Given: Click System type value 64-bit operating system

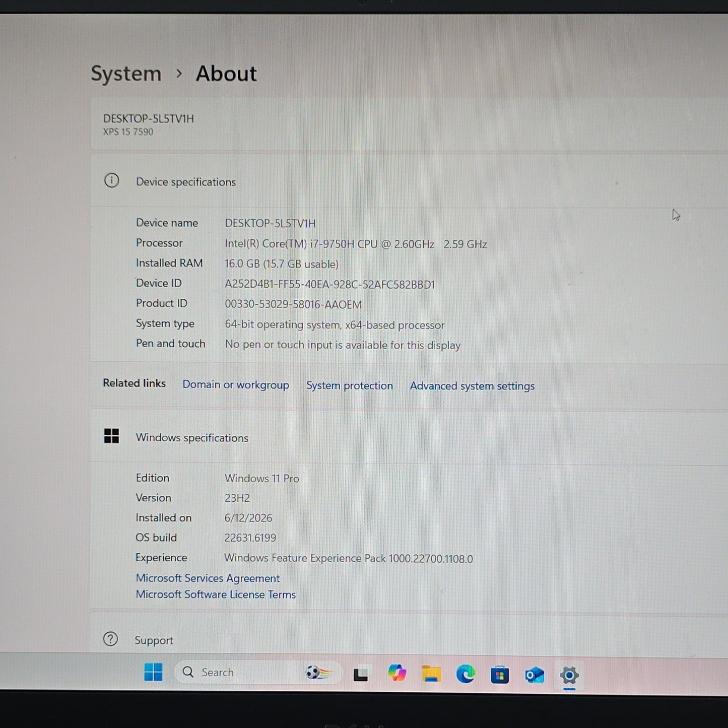Looking at the screenshot, I should pyautogui.click(x=335, y=325).
